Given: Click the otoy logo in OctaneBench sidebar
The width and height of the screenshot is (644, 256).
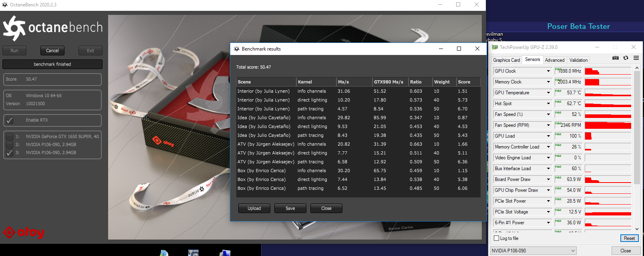Looking at the screenshot, I should 24,232.
